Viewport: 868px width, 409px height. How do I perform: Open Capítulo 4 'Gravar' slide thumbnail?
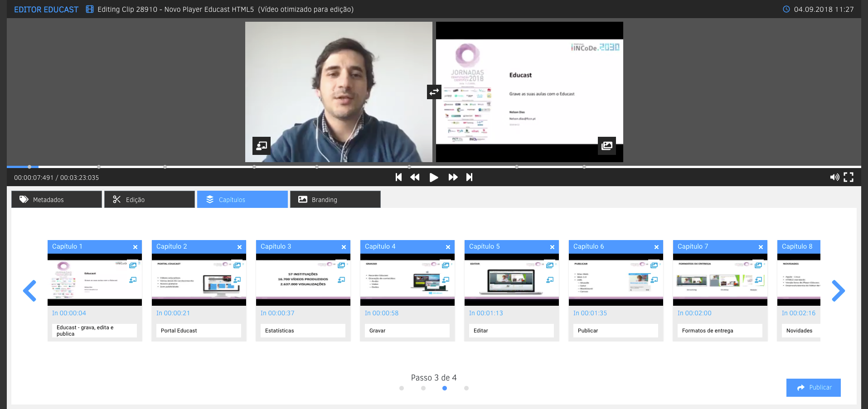407,279
